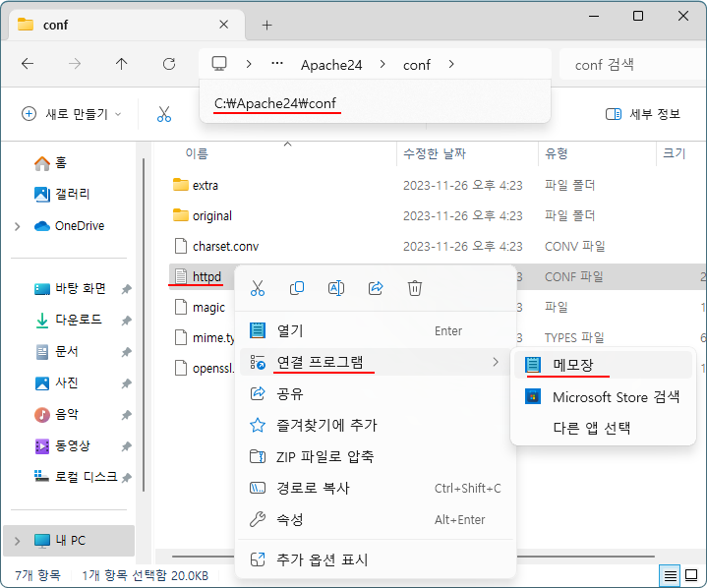Click the delete trash icon in the context menu
The image size is (707, 588).
(x=415, y=288)
